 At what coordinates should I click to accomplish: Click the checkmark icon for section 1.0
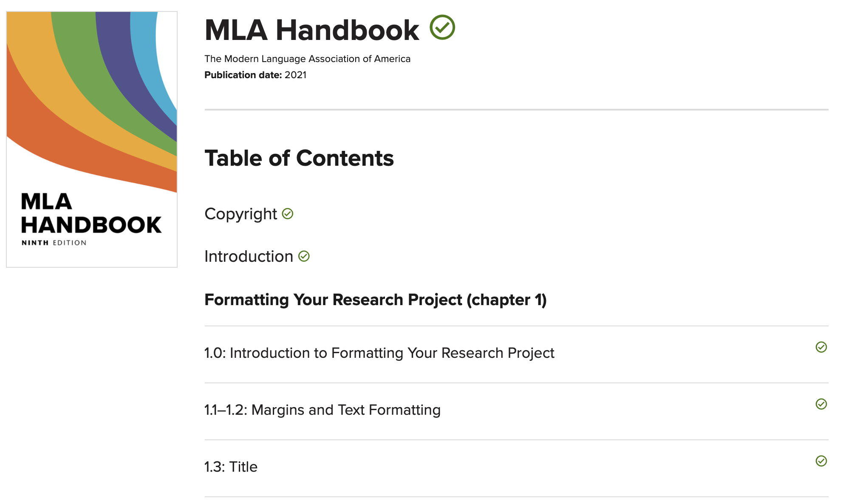tap(821, 347)
